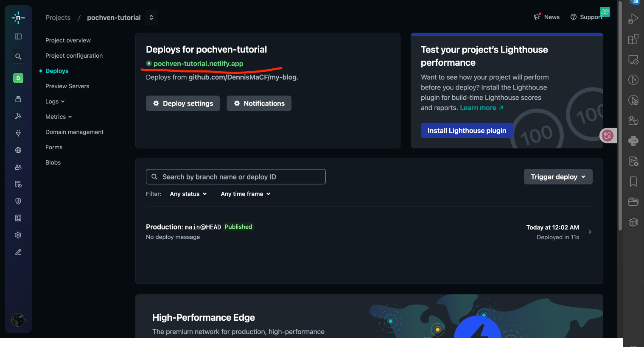Go to Domain management page
The image size is (644, 347).
(74, 132)
